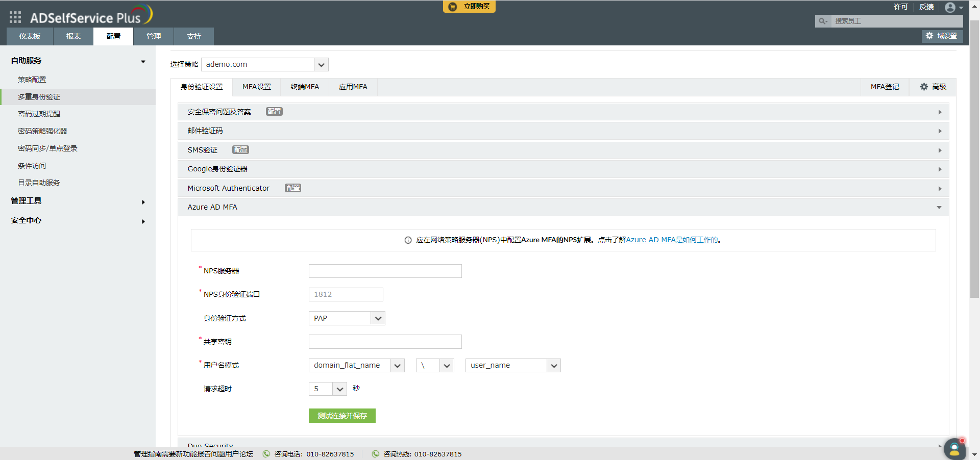The width and height of the screenshot is (980, 460).
Task: Click the NPS服务器 input field
Action: coord(385,271)
